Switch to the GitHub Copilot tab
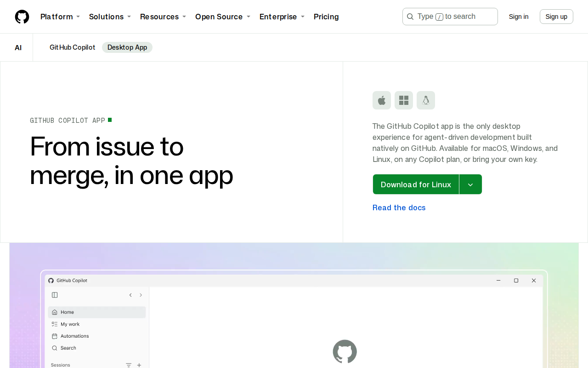588x368 pixels. click(73, 47)
